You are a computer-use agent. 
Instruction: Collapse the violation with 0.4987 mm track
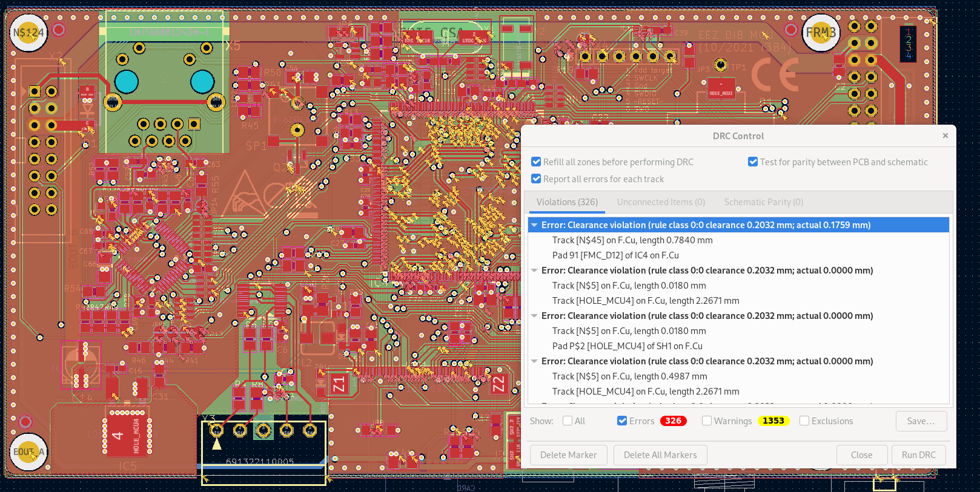pyautogui.click(x=534, y=361)
